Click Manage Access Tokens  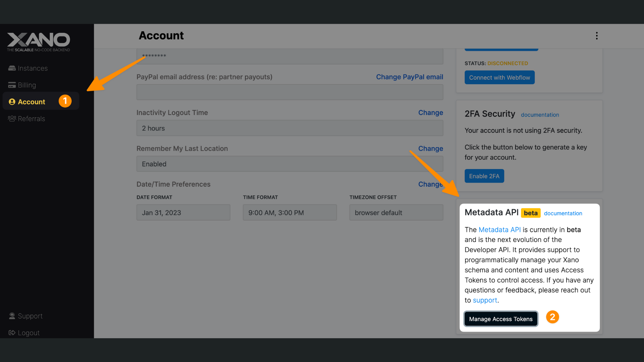500,319
